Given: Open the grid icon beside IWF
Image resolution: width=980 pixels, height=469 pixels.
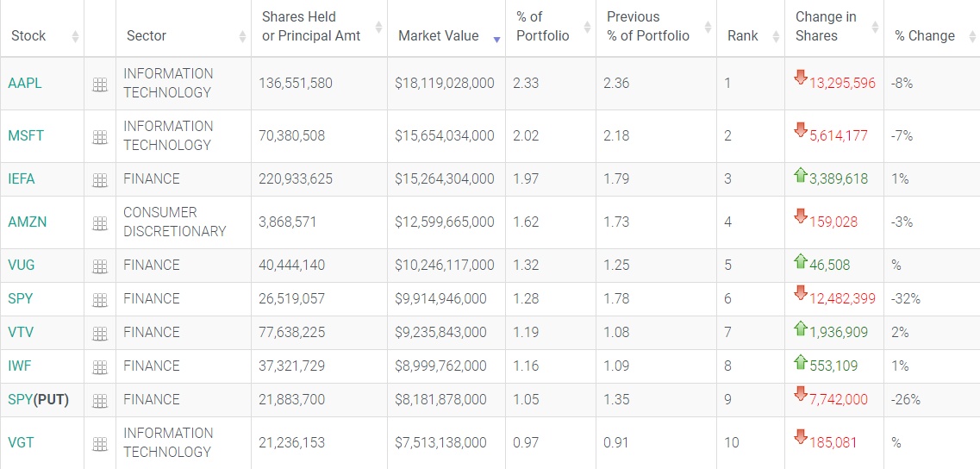Looking at the screenshot, I should tap(100, 367).
